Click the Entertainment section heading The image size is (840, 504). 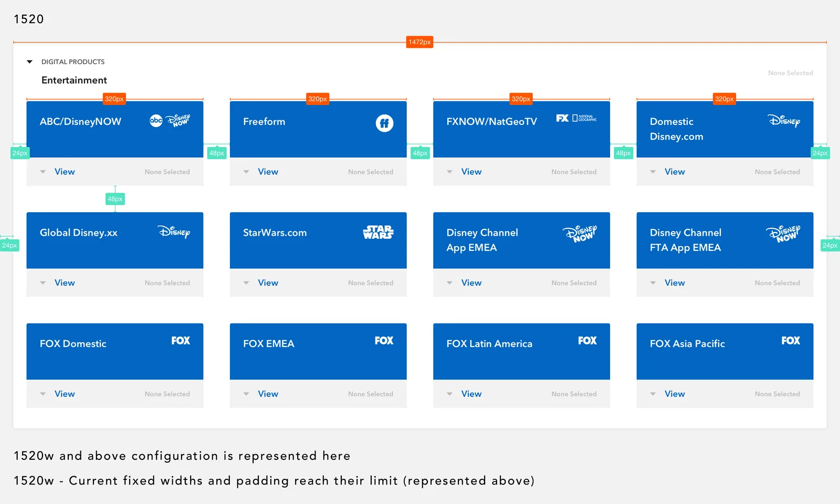point(74,80)
